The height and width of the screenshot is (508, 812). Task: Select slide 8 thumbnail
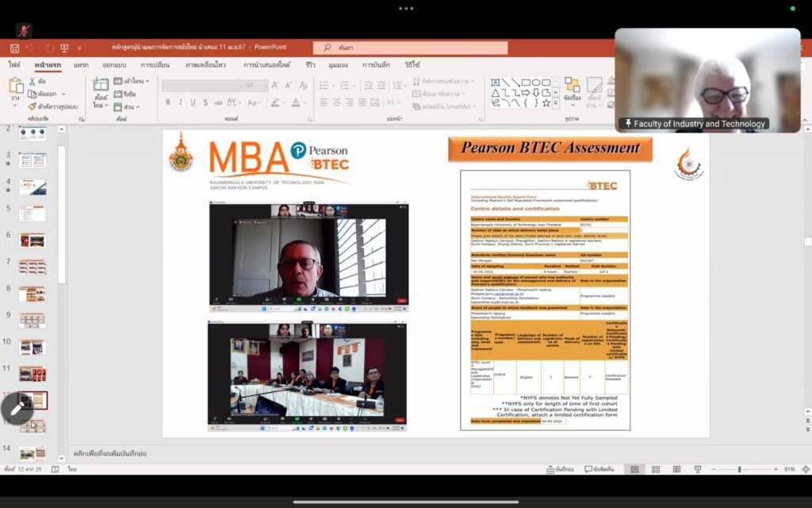point(33,294)
